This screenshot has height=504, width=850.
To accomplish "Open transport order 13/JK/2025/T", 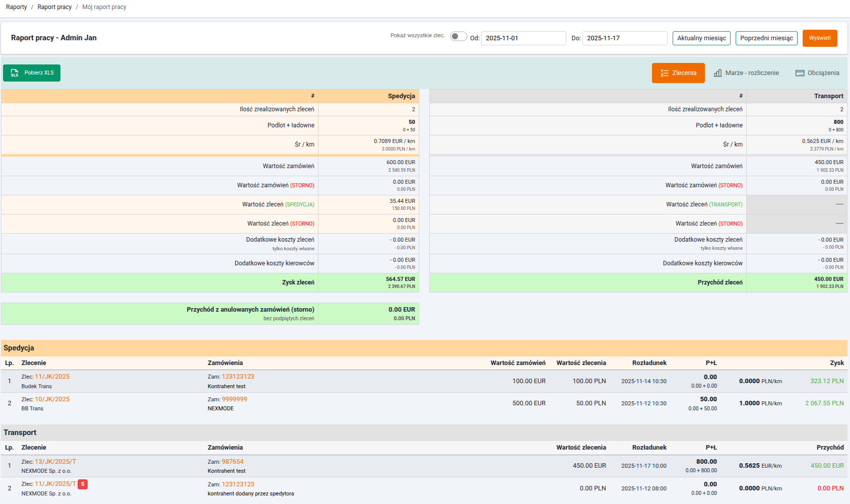I will point(55,462).
